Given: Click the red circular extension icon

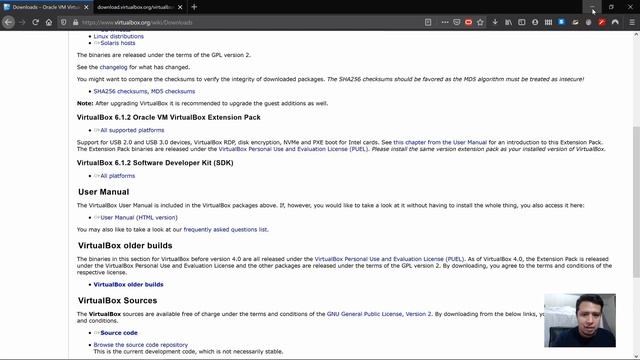Looking at the screenshot, I should coord(602,22).
